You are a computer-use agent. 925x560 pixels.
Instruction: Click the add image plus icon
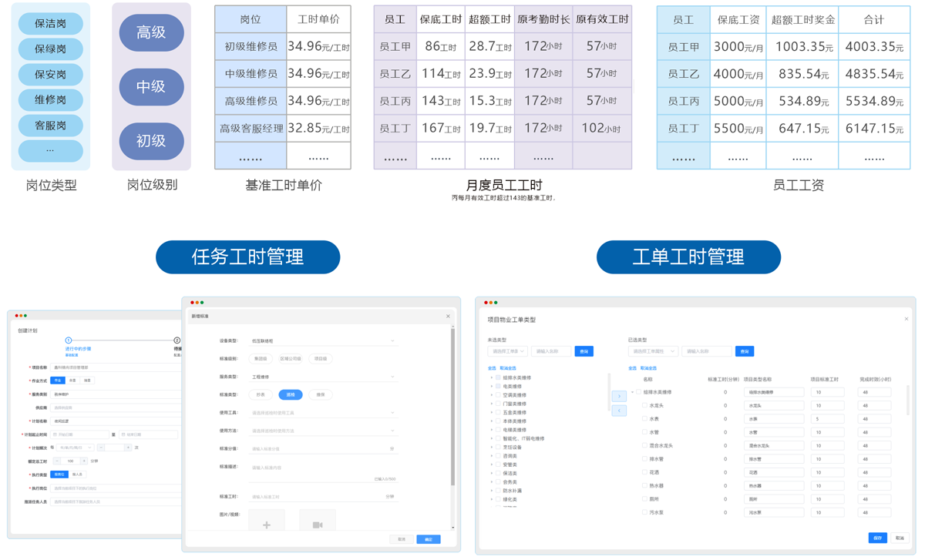tap(266, 524)
